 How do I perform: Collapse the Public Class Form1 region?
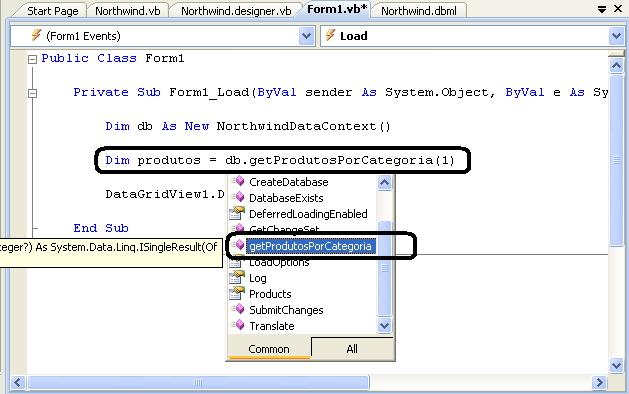click(32, 59)
